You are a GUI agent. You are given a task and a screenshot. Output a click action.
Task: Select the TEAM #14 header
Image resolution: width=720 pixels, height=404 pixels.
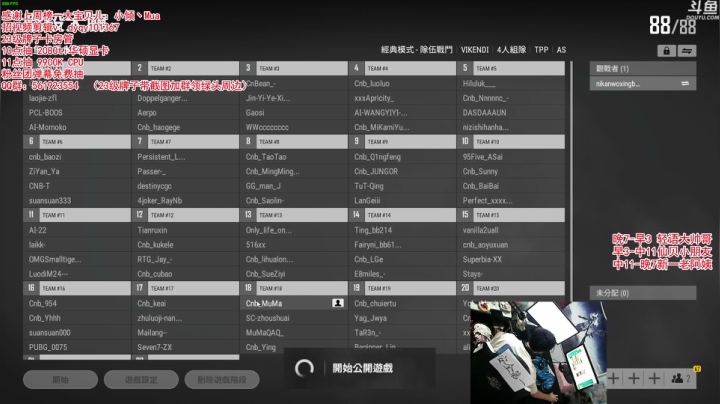coord(402,215)
